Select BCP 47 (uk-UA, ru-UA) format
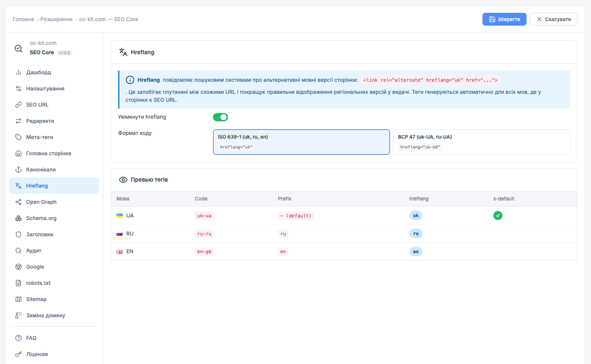Viewport: 591px width, 364px height. pyautogui.click(x=481, y=142)
